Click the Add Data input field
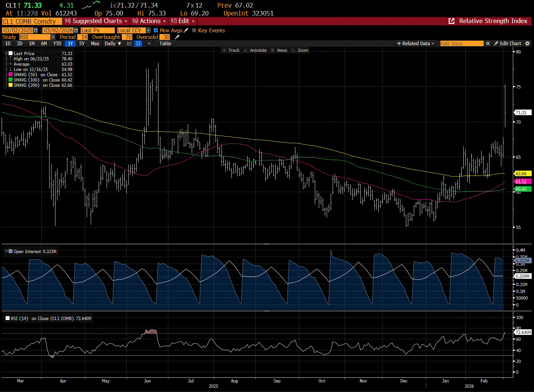 point(462,44)
